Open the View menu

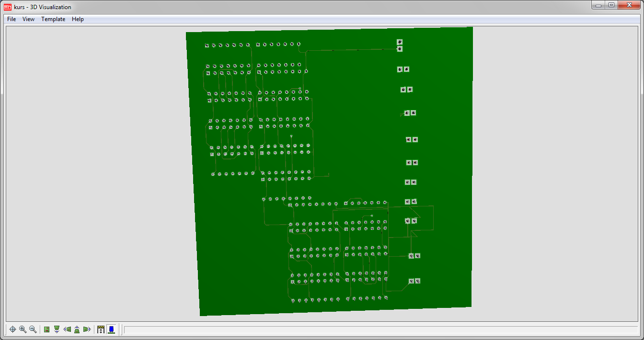tap(28, 19)
